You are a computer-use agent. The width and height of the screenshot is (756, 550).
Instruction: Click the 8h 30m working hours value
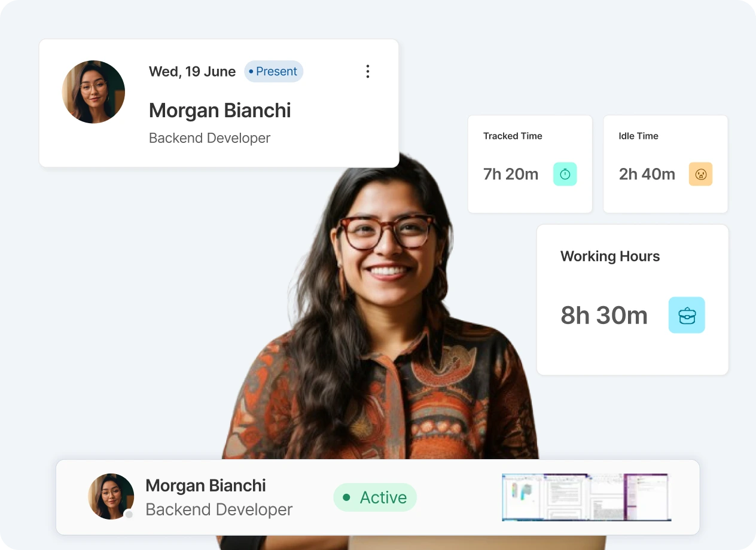click(603, 316)
